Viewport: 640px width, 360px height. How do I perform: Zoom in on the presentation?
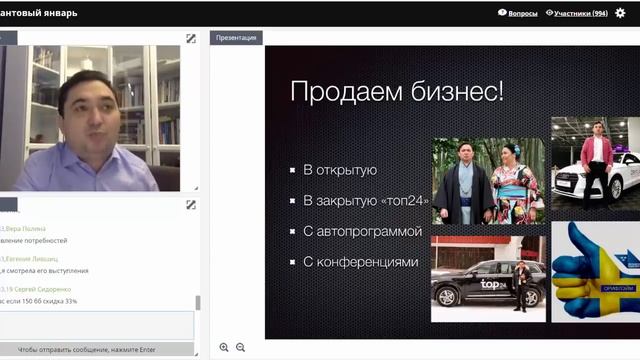(x=224, y=347)
